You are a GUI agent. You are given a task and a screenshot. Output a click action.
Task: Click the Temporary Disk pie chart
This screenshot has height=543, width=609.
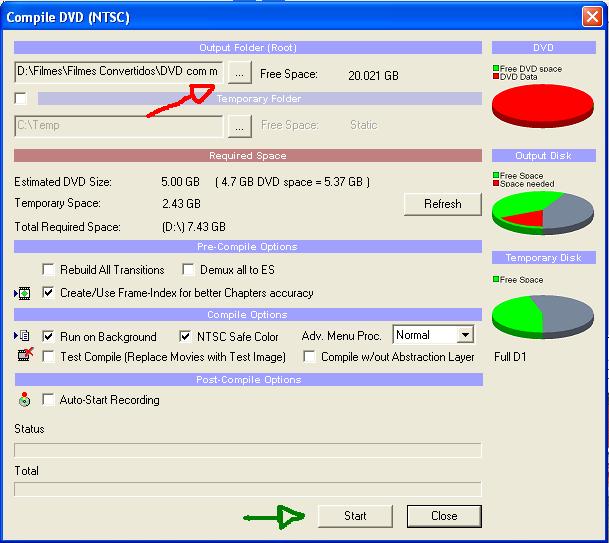(x=543, y=317)
